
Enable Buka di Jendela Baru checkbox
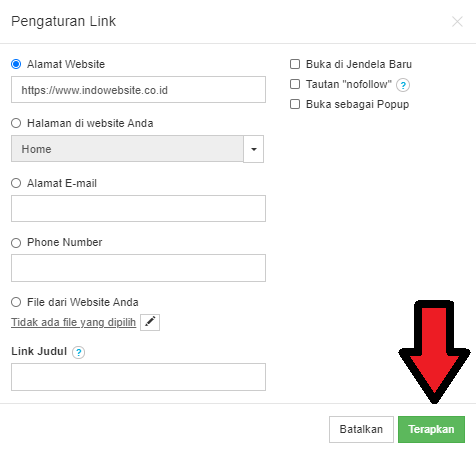(295, 64)
